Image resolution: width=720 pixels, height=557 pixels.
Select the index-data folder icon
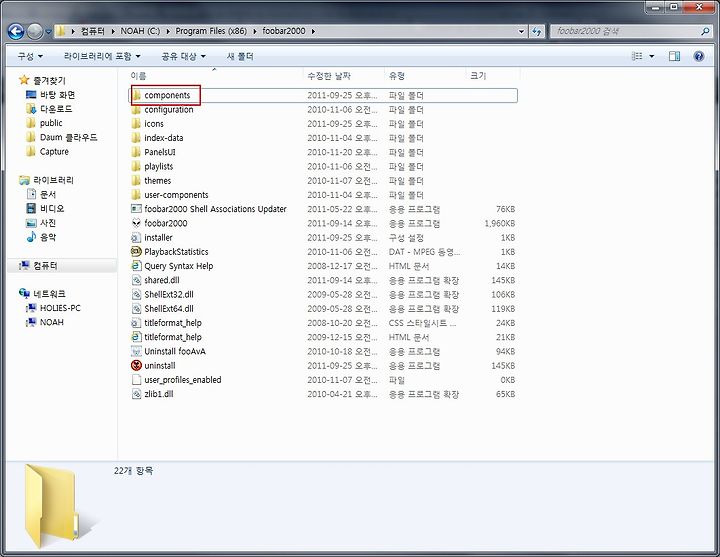click(136, 138)
